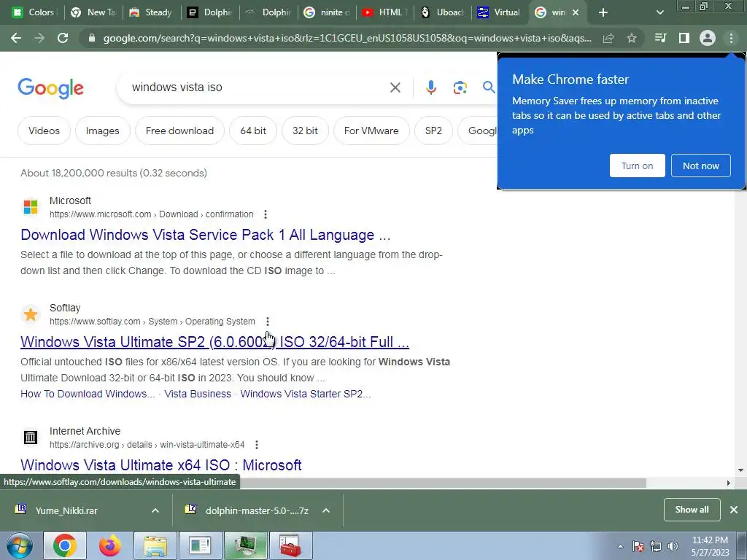Close the current Google search tab
Screen dimensions: 747x560
click(x=576, y=12)
